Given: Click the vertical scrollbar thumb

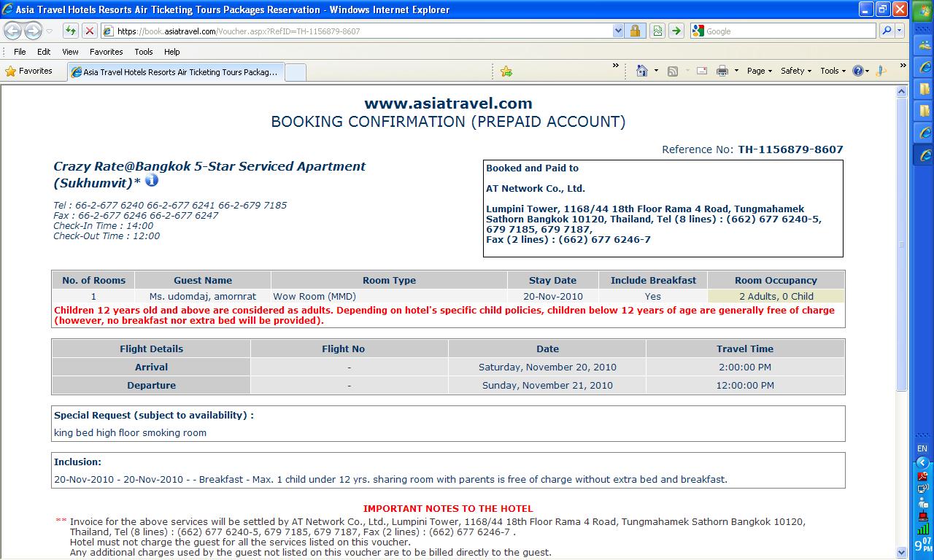Looking at the screenshot, I should pyautogui.click(x=901, y=244).
